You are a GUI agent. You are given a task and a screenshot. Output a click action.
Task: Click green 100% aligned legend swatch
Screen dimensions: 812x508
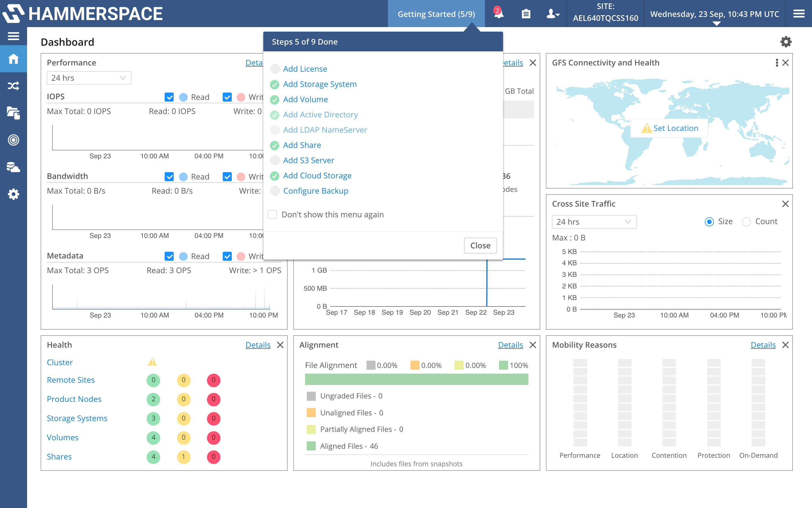[503, 365]
